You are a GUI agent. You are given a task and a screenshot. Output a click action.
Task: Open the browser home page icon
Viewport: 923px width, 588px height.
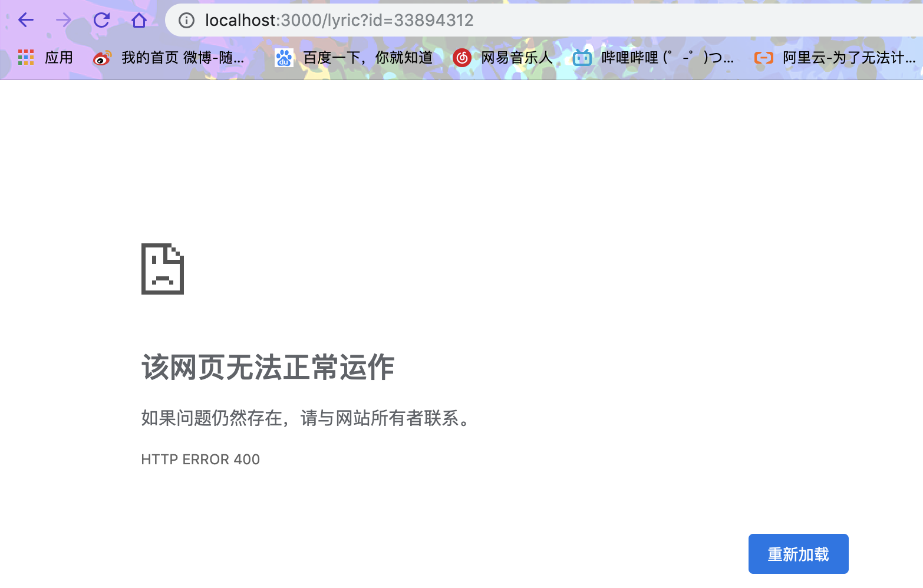pos(138,19)
